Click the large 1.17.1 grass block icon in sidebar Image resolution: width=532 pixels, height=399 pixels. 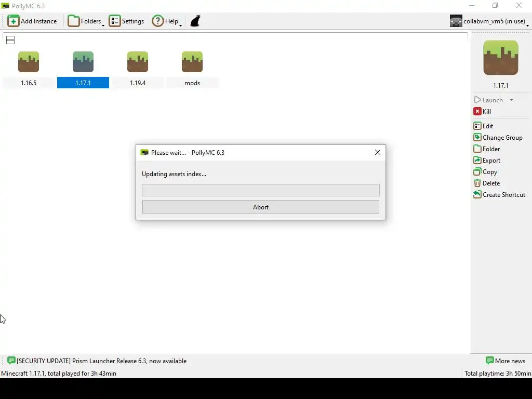[501, 58]
